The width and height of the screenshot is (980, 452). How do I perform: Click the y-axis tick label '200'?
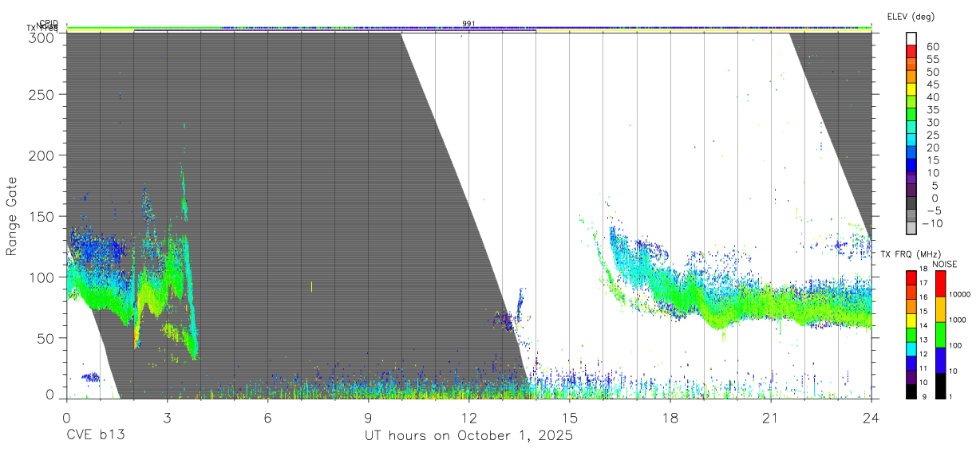click(x=41, y=155)
